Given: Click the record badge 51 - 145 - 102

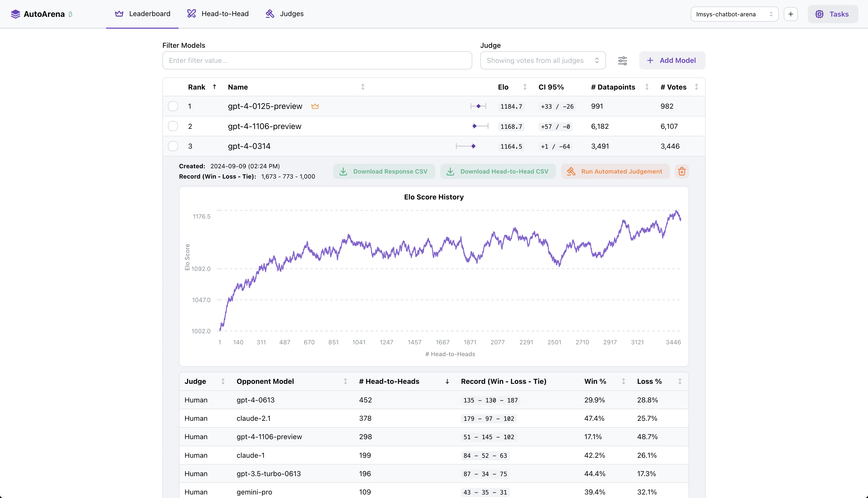Looking at the screenshot, I should pos(489,437).
